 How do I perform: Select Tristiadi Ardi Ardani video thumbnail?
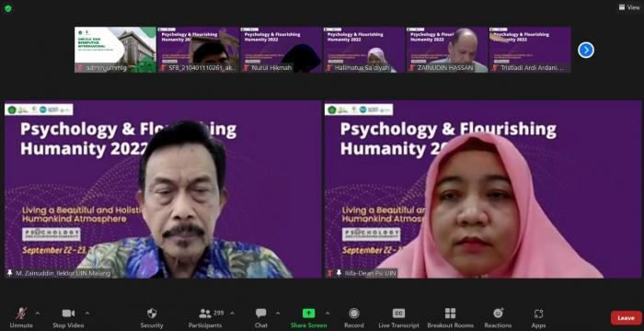coord(530,50)
